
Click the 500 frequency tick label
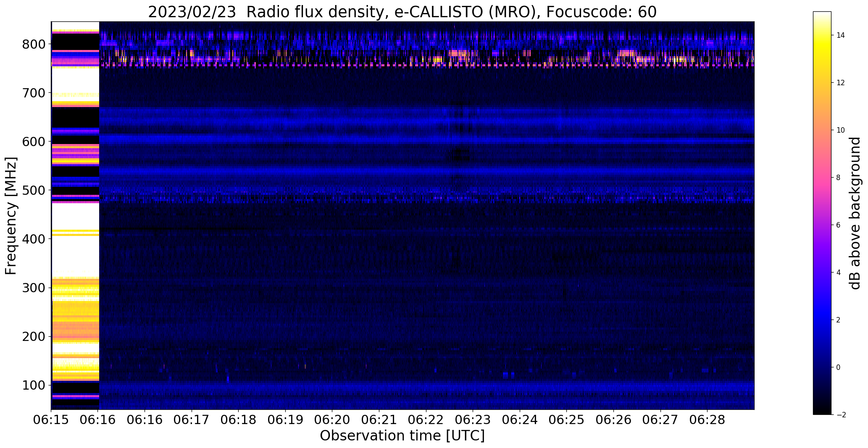click(x=34, y=190)
